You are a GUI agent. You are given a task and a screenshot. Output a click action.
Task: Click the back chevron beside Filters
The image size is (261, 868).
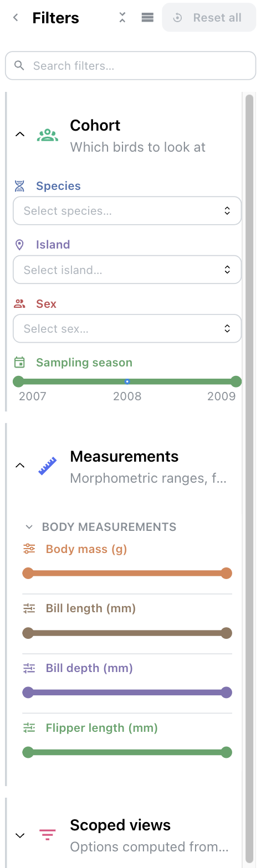[16, 18]
